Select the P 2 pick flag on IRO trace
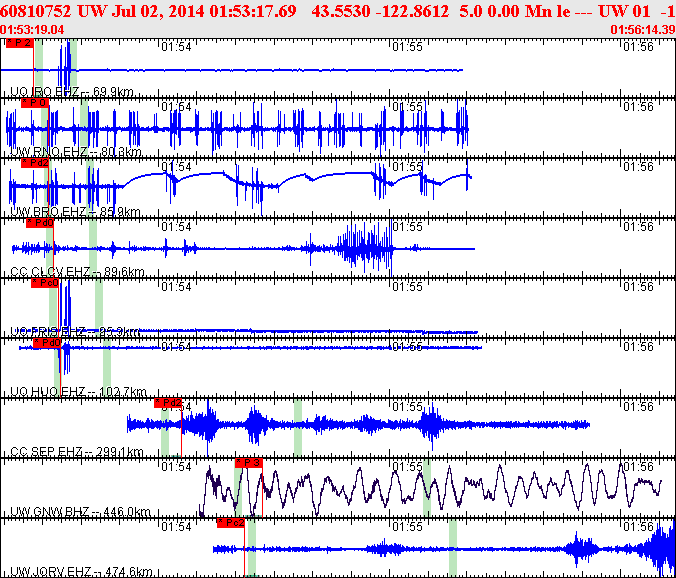Screen dimensions: 676x578 (19, 43)
